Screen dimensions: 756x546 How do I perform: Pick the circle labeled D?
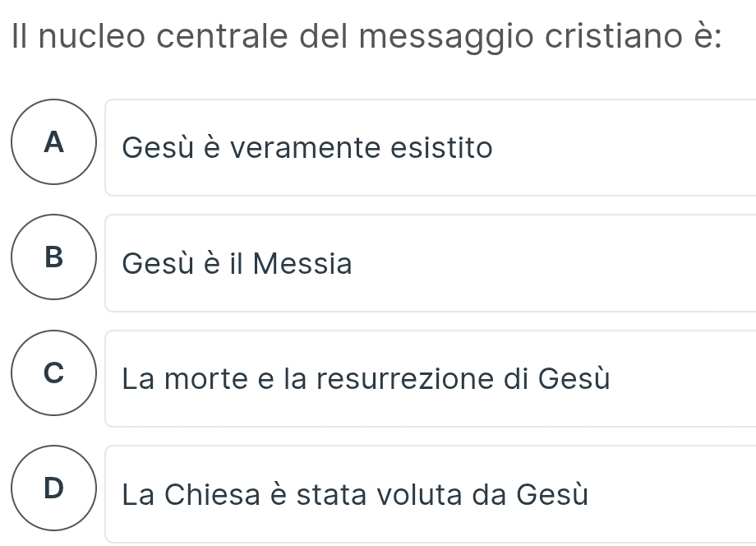click(x=54, y=490)
